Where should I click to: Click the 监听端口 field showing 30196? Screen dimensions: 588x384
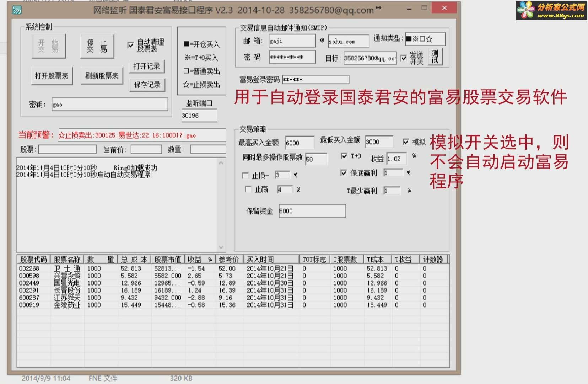click(x=199, y=115)
